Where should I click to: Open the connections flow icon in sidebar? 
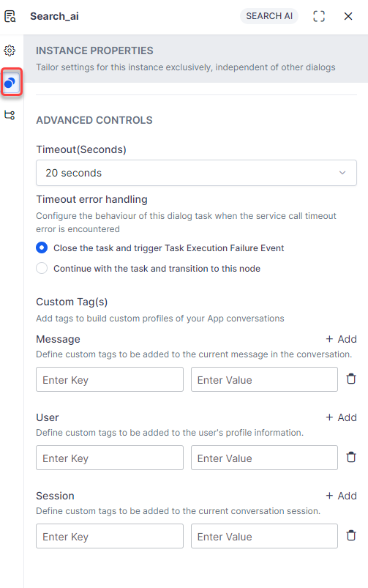[10, 115]
